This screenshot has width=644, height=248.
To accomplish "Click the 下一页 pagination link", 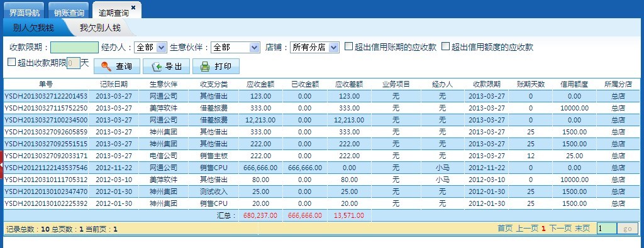I will tap(560, 229).
